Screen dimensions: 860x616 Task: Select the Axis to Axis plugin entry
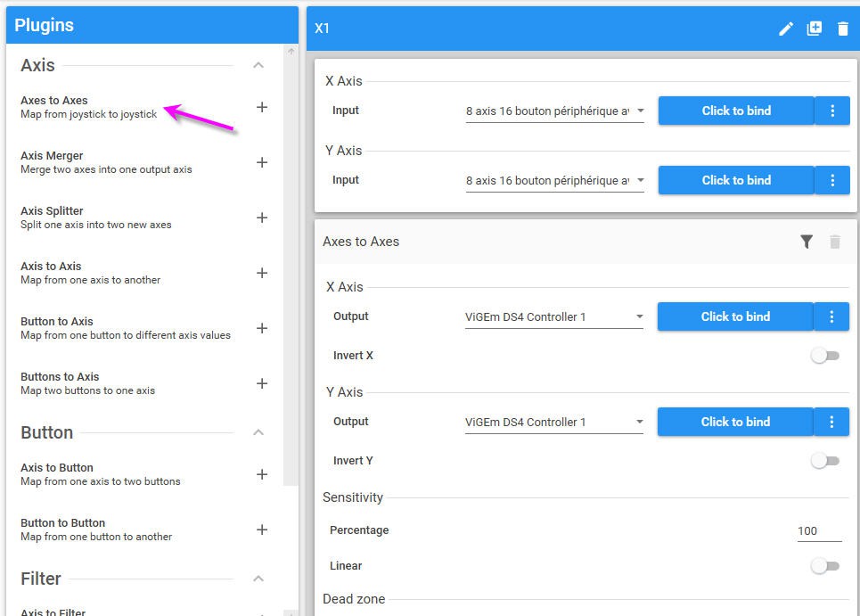(90, 273)
